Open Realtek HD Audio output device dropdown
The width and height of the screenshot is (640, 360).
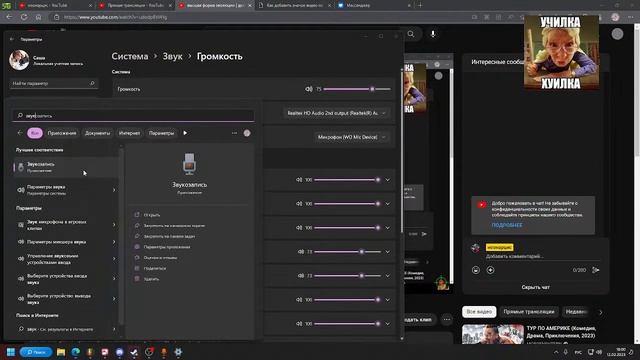point(336,113)
